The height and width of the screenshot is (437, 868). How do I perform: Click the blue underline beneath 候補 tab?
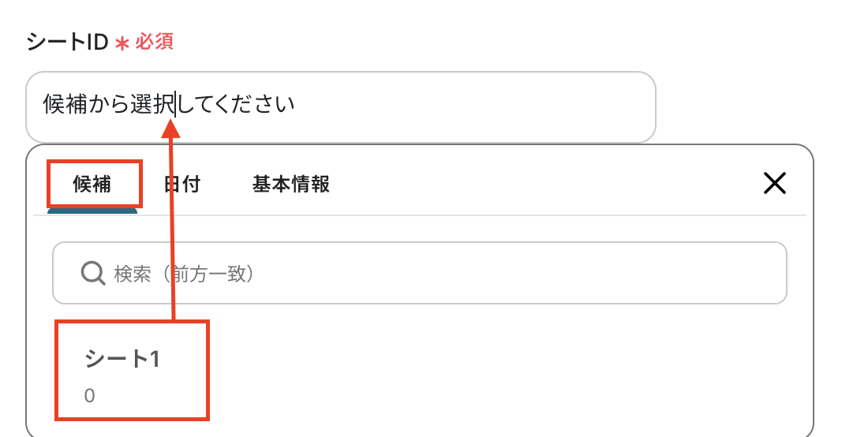[92, 211]
